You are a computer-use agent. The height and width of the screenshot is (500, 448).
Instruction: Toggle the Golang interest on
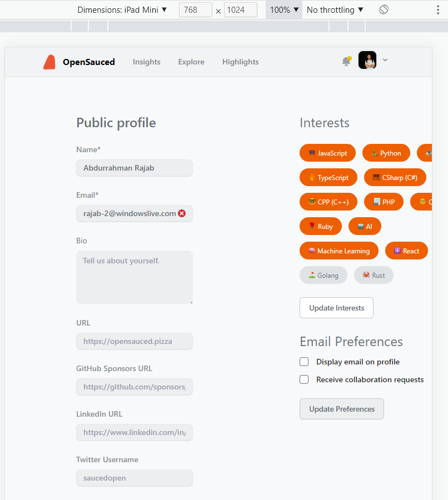coord(323,275)
